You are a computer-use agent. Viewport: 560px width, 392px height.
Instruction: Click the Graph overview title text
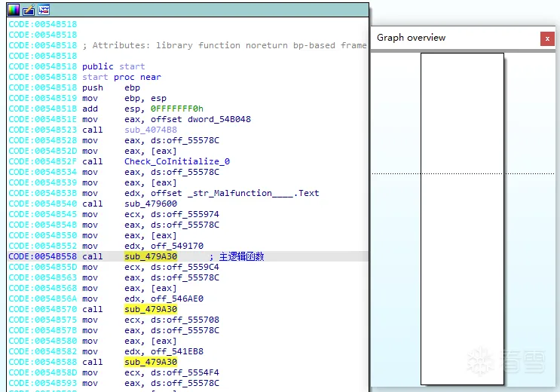tap(411, 38)
